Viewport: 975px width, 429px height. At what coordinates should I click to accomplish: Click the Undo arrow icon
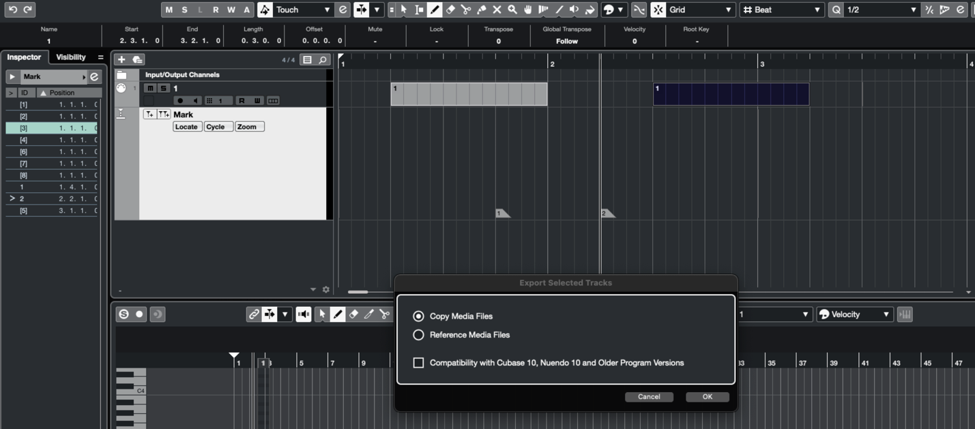(13, 9)
